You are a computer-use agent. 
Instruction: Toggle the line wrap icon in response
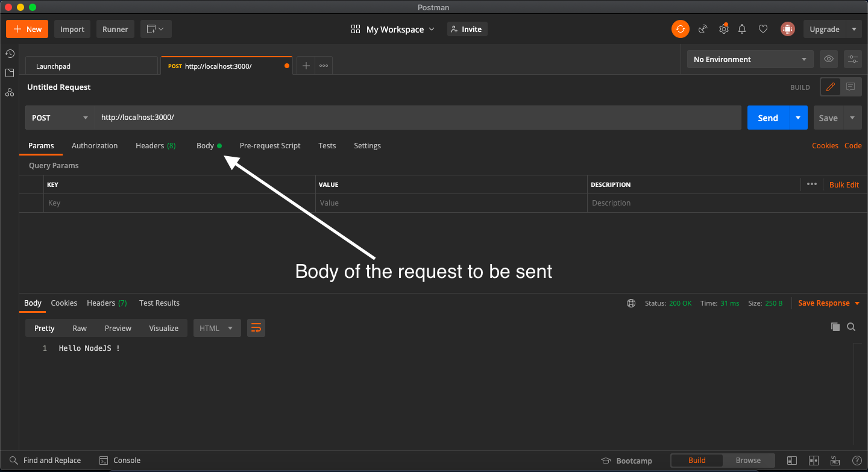coord(256,328)
